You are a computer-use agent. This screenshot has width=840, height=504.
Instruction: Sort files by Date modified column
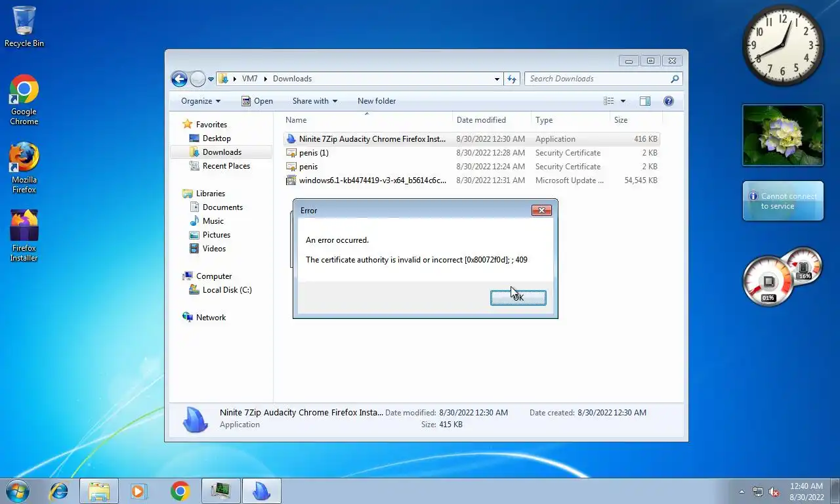pyautogui.click(x=492, y=120)
